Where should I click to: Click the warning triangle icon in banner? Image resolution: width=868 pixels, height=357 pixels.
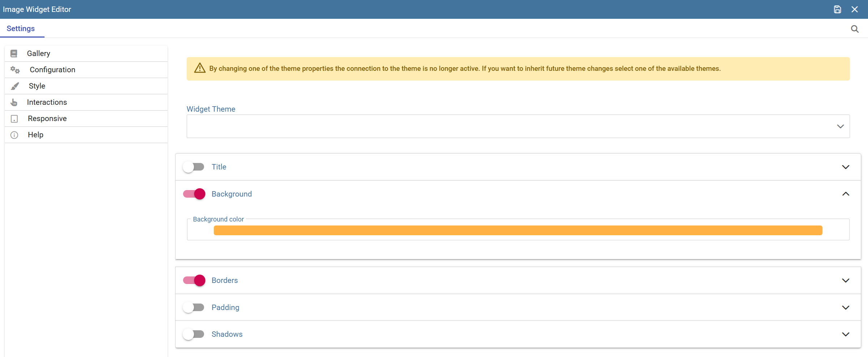(x=200, y=68)
